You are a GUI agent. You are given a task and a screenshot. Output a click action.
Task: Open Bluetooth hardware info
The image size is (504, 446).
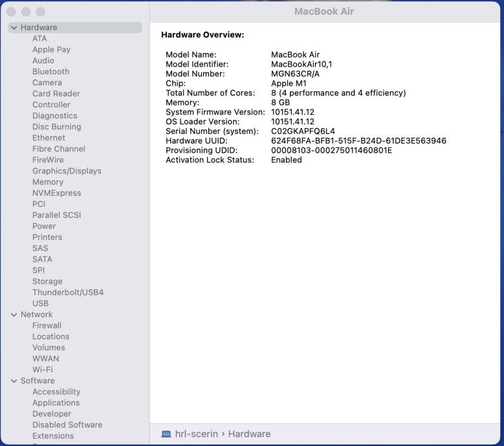point(50,72)
